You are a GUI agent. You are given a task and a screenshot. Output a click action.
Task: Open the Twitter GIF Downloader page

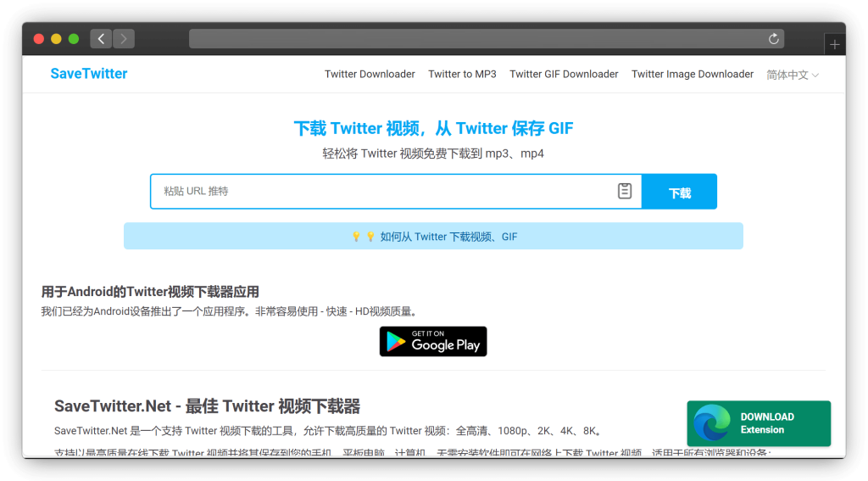click(564, 75)
